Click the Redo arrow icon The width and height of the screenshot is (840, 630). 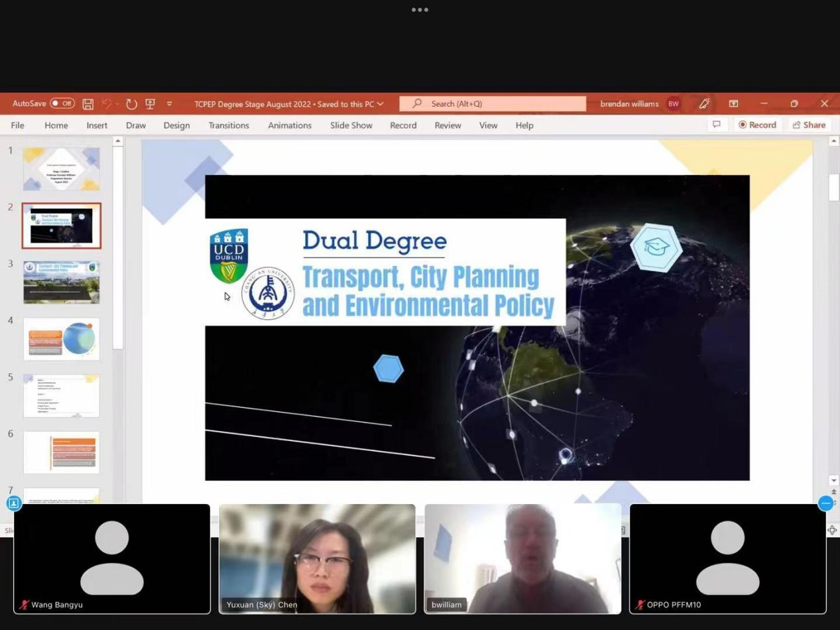(131, 104)
